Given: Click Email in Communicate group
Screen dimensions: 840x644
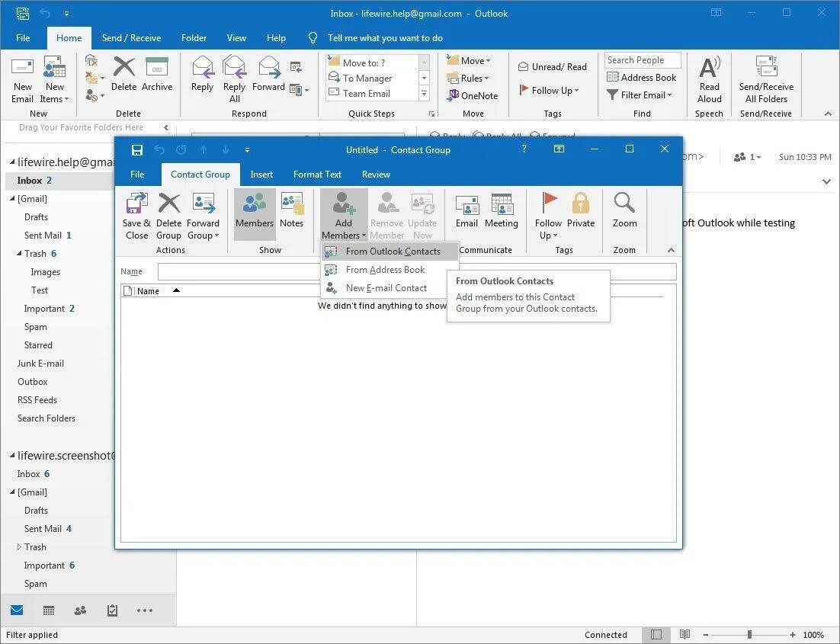Looking at the screenshot, I should [466, 212].
